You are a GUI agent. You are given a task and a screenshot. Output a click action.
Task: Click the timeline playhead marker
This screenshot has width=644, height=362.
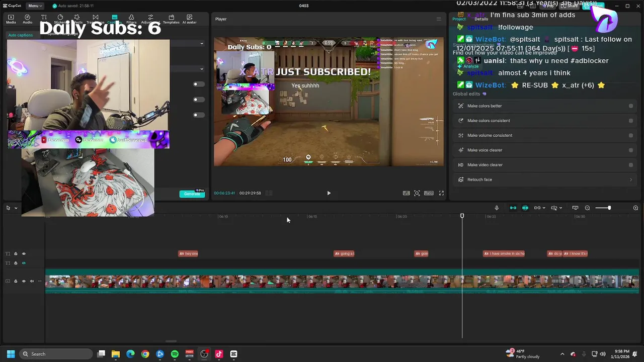pyautogui.click(x=462, y=216)
